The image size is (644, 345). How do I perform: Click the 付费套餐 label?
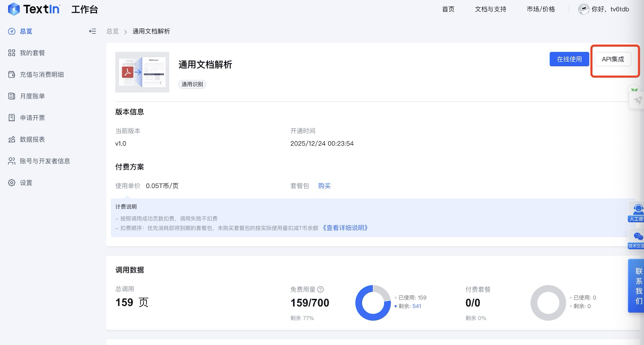pos(478,290)
